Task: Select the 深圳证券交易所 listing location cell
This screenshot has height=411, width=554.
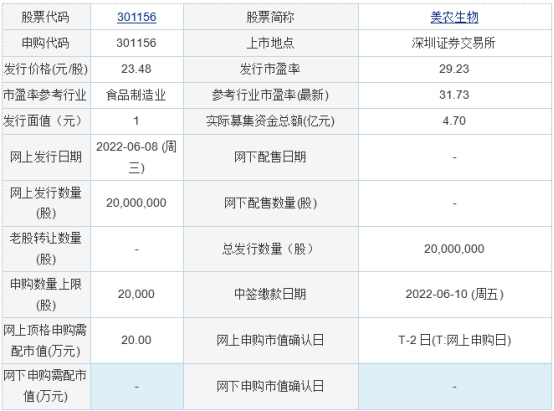Action: click(454, 43)
